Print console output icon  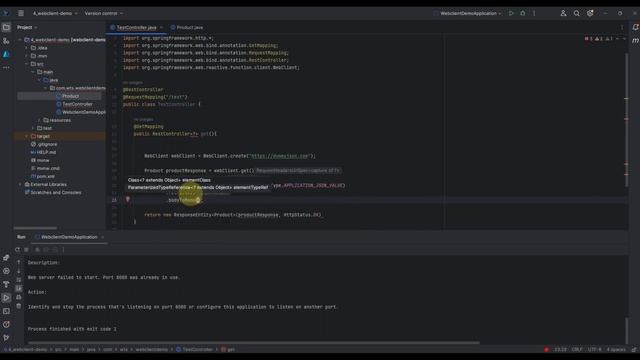pos(19,297)
